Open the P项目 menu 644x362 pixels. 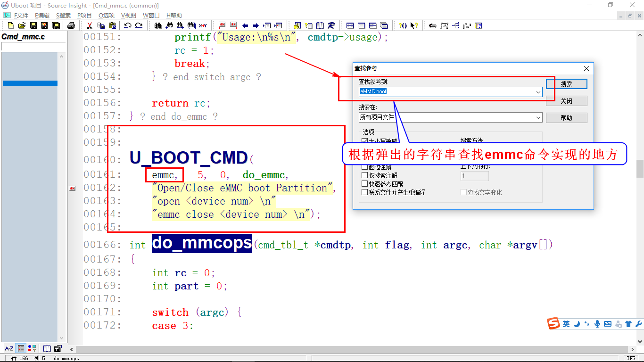tap(84, 15)
